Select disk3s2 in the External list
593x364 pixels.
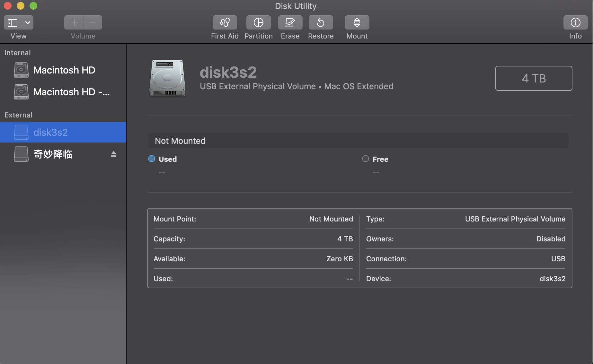pos(50,132)
